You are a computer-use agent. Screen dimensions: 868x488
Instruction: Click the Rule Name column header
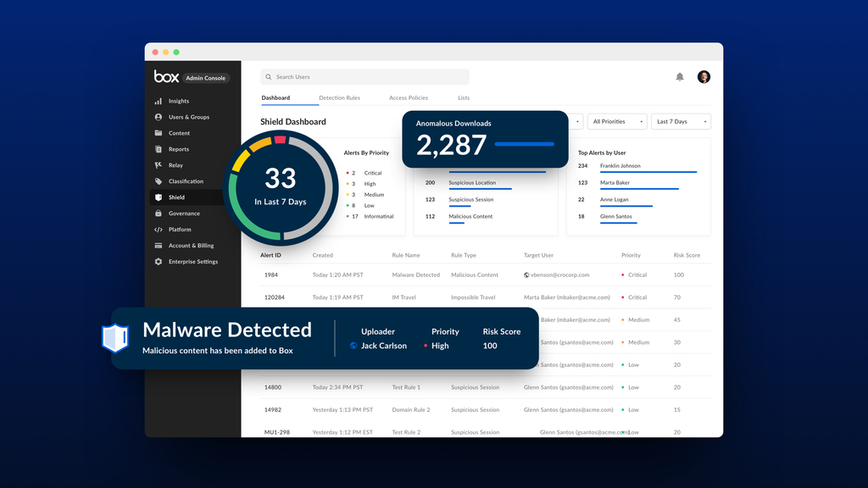pos(406,255)
